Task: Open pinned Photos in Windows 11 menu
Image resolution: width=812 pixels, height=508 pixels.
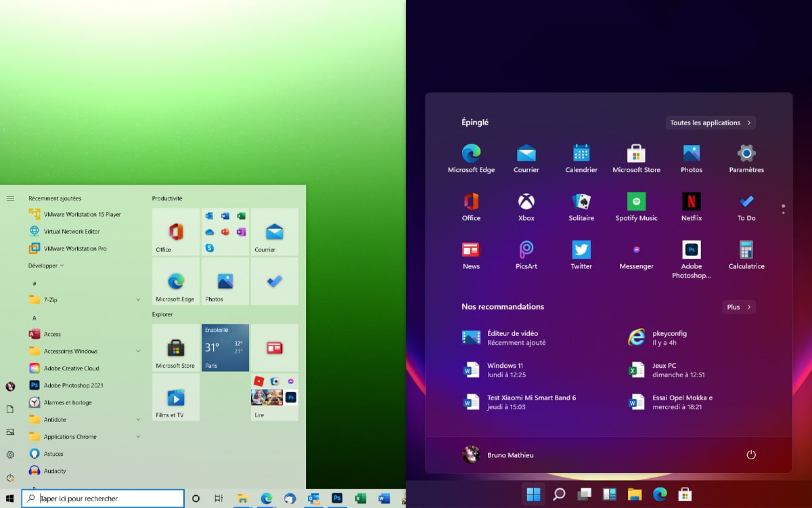Action: point(692,159)
